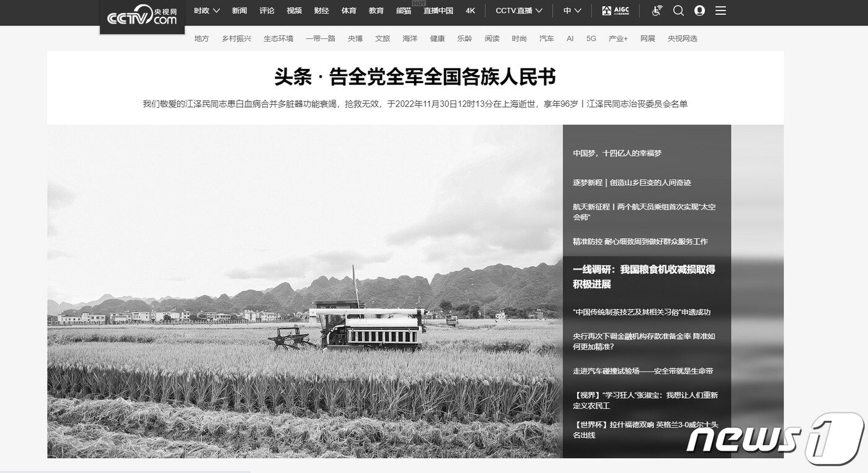The image size is (868, 473).
Task: Select 健康 in the sub-navigation
Action: (x=437, y=38)
